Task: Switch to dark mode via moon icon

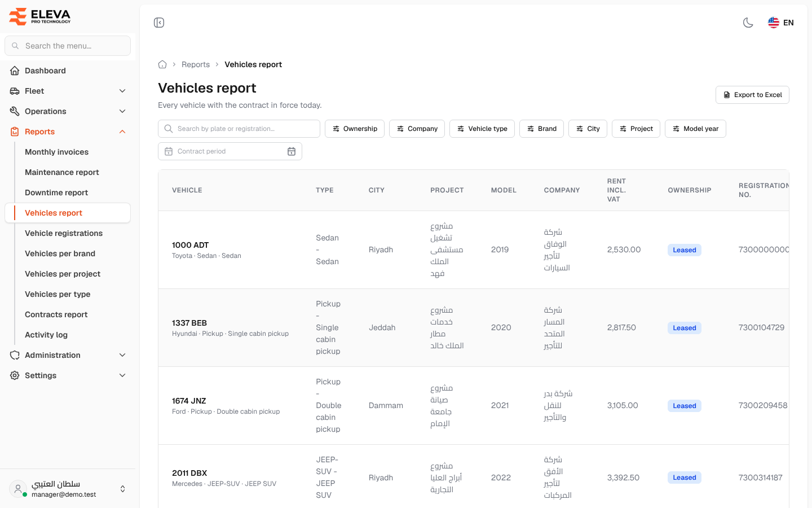Action: [x=748, y=23]
